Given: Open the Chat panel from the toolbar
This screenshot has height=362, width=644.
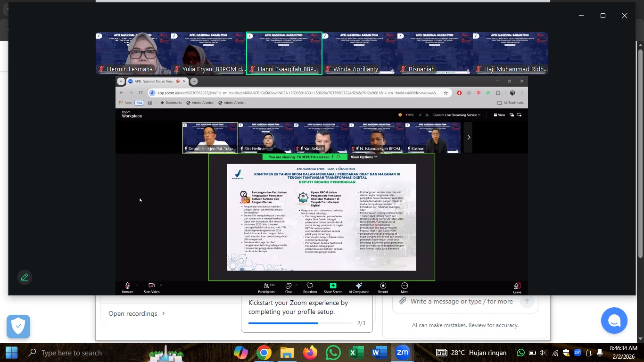Looking at the screenshot, I should pos(289,286).
